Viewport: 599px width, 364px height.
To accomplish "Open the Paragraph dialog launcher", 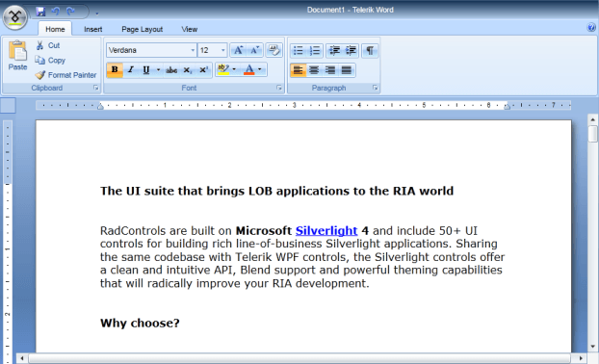I will pos(376,88).
